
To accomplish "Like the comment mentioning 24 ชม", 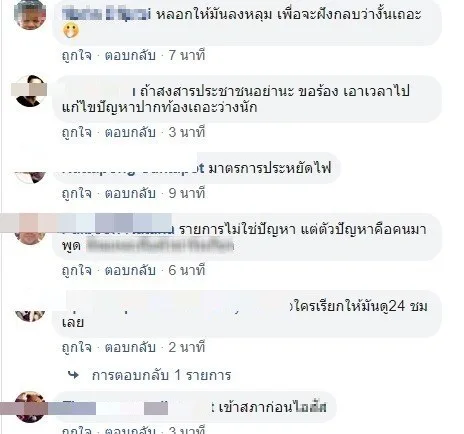I will pos(77,347).
